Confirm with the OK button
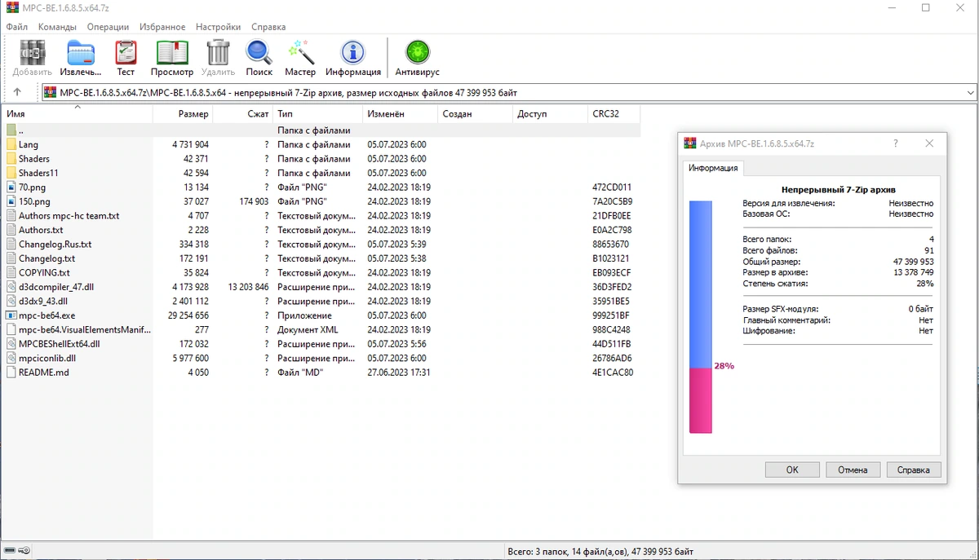This screenshot has width=979, height=560. (792, 470)
